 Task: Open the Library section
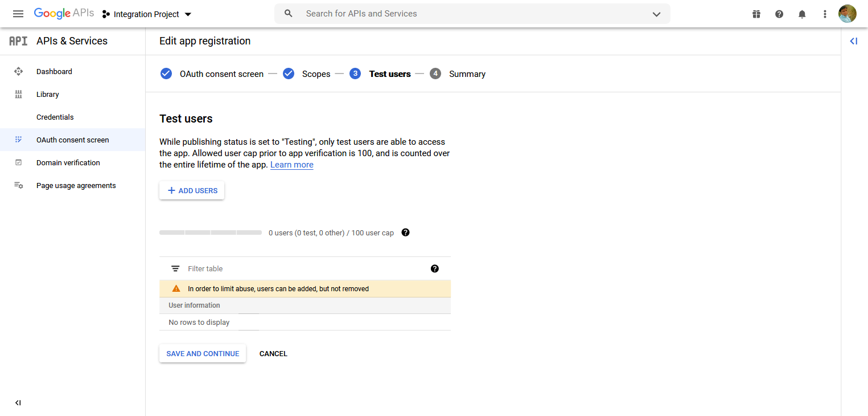[x=48, y=95]
